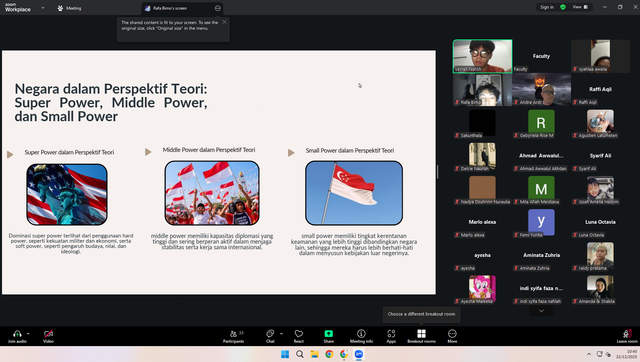
Task: Open the Participants panel
Action: point(233,336)
